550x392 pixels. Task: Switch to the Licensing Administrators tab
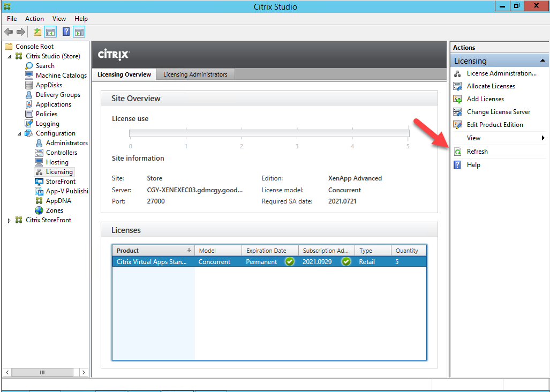click(195, 74)
